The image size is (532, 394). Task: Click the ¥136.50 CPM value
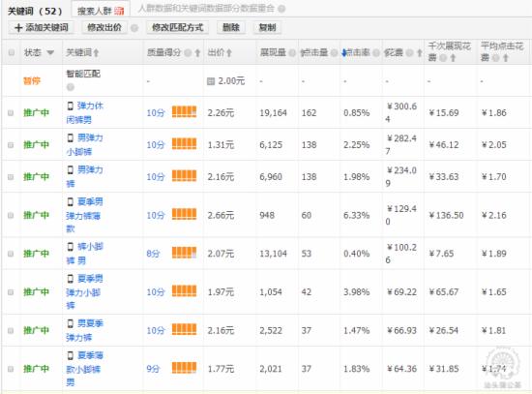447,215
